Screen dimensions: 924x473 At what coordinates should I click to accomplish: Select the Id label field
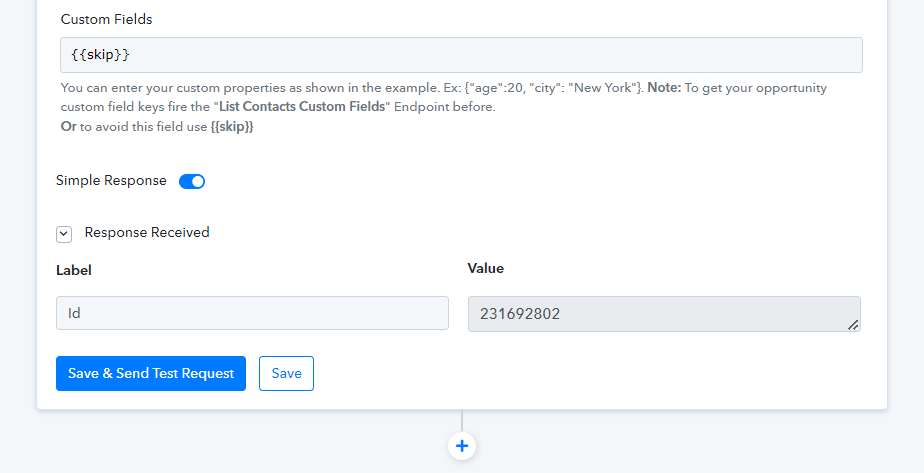click(x=252, y=313)
